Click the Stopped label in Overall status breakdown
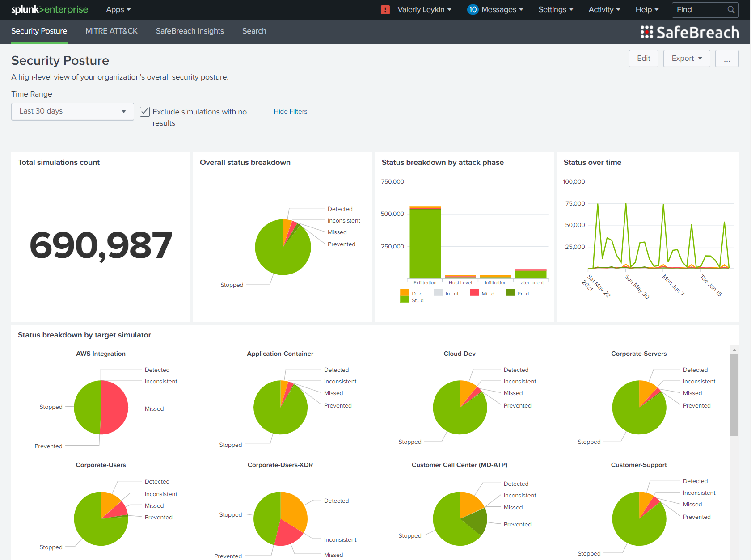751x560 pixels. pyautogui.click(x=232, y=285)
